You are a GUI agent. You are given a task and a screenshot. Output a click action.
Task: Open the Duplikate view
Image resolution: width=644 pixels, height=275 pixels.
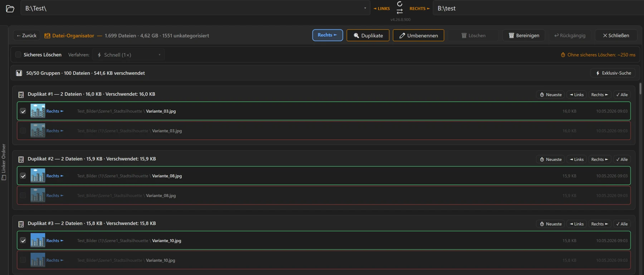[x=368, y=35]
